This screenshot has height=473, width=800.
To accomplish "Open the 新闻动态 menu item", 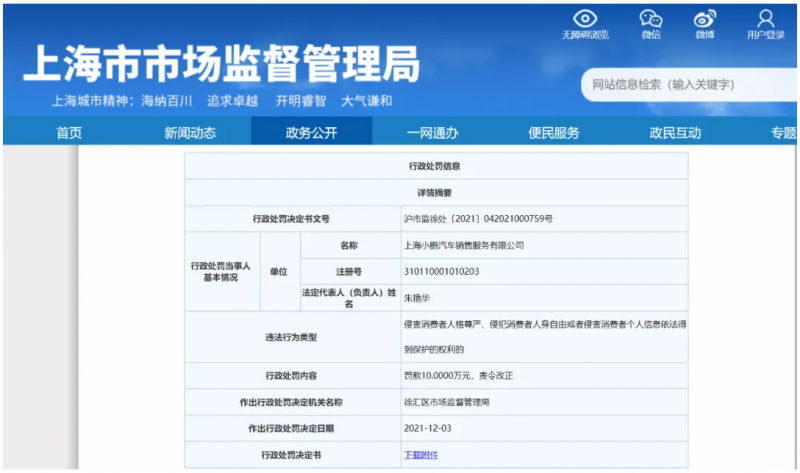I will coord(190,133).
